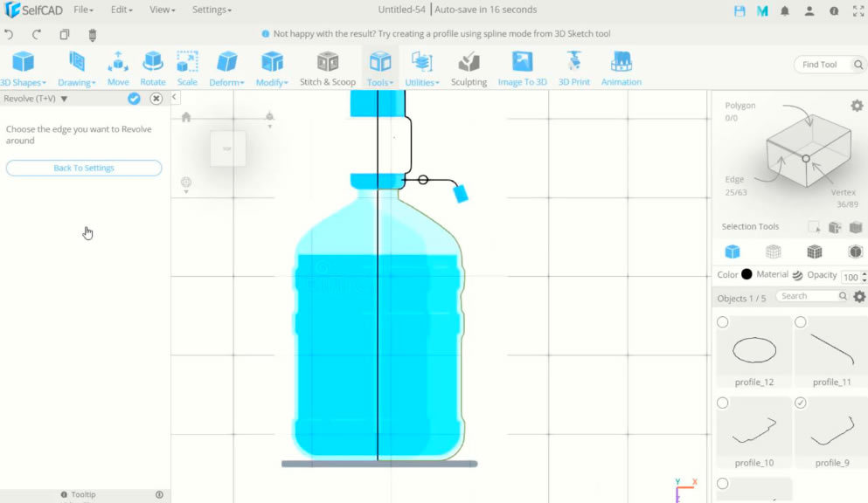
Task: Select the Move tool
Action: tap(118, 68)
